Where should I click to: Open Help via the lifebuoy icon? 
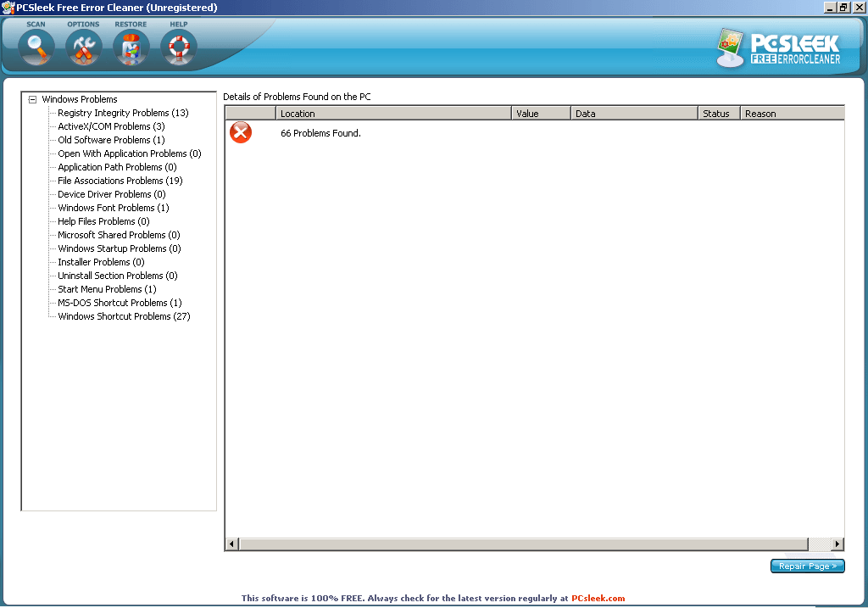(x=179, y=47)
